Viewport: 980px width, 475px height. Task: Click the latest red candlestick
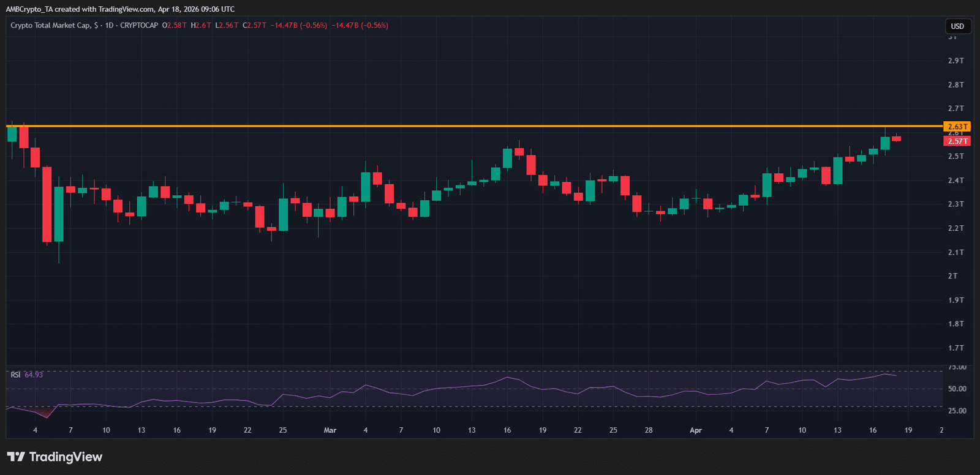pyautogui.click(x=897, y=139)
